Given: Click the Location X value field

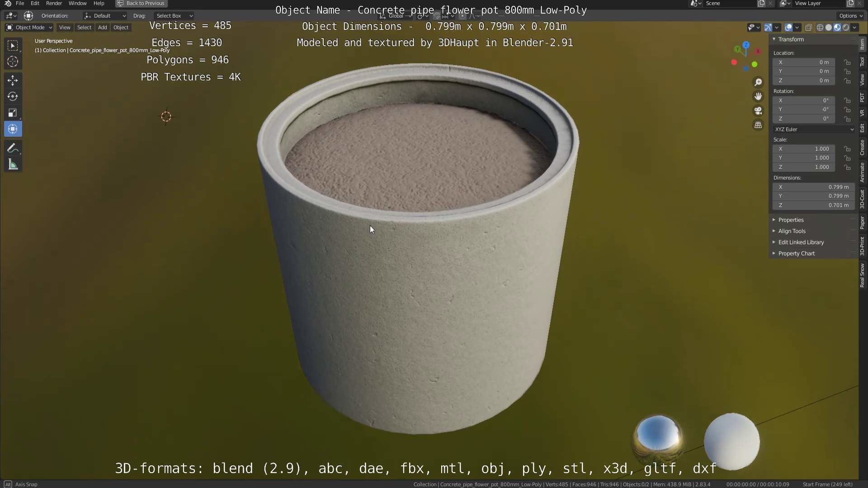Looking at the screenshot, I should [804, 62].
